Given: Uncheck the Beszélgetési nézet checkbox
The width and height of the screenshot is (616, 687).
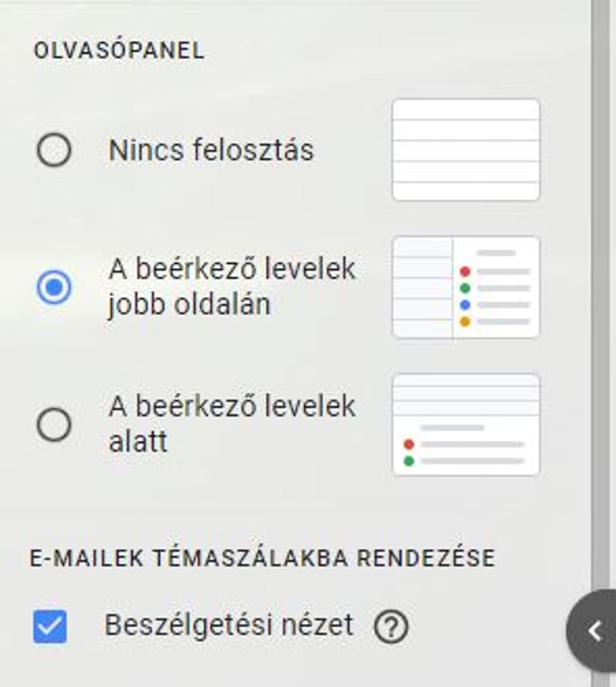Looking at the screenshot, I should (50, 627).
